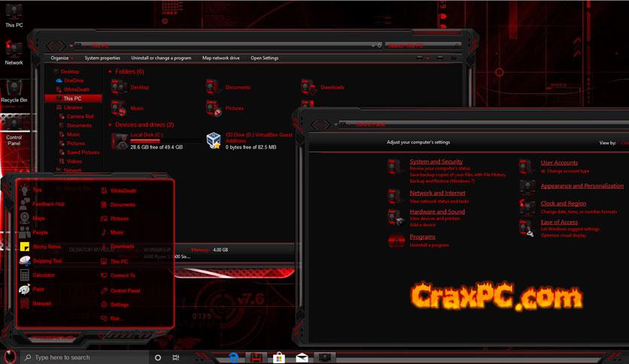Viewport: 629px width, 364px height.
Task: Open Music folder icon in Explorer
Action: (x=119, y=108)
